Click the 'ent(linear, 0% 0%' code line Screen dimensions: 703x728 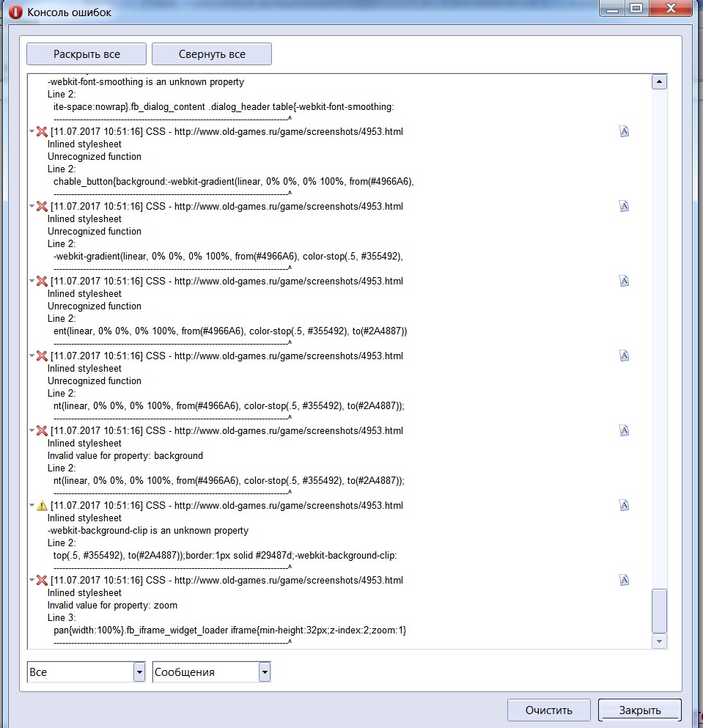pyautogui.click(x=230, y=331)
